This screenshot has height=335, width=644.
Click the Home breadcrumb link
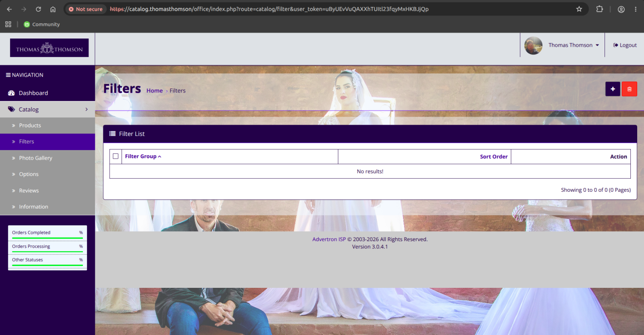click(154, 91)
